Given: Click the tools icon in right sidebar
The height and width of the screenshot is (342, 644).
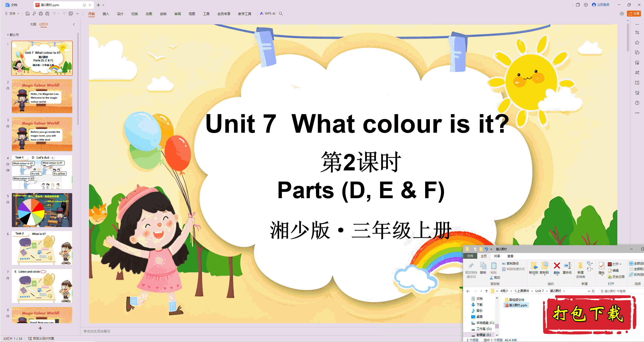Looking at the screenshot, I should click(637, 73).
